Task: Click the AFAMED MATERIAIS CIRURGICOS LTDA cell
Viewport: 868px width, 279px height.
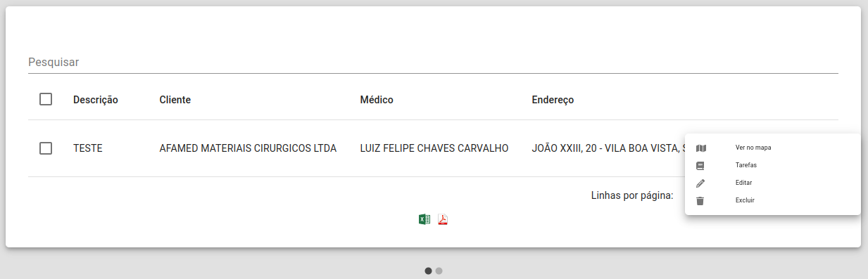Action: pos(248,148)
